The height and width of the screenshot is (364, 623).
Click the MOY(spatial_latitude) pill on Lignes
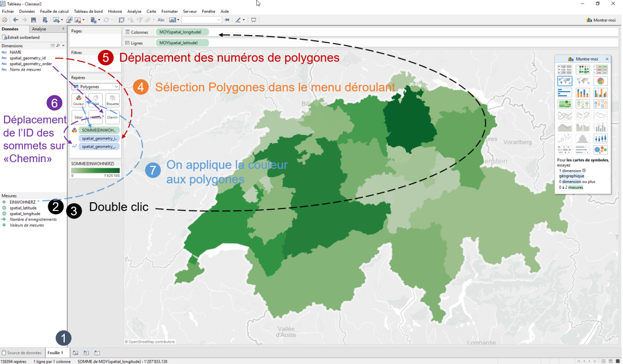(182, 43)
